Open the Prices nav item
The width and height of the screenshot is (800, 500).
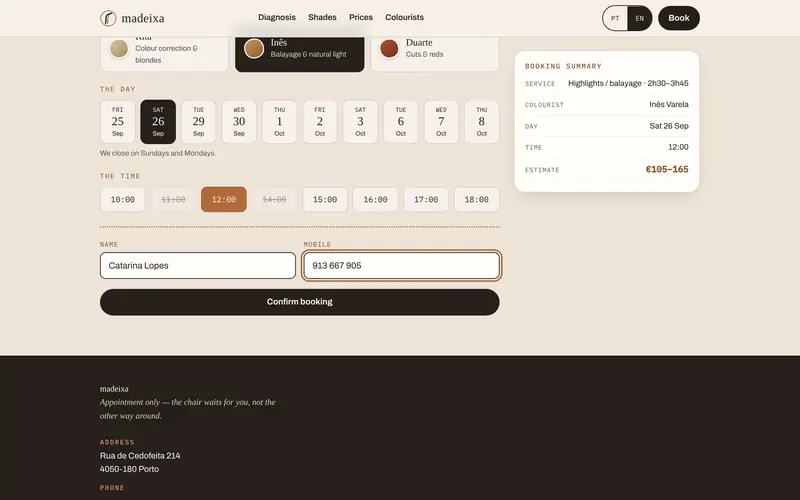tap(361, 17)
